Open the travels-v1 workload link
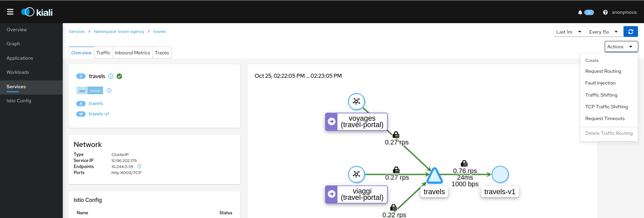Screen dimensions: 644x218 pyautogui.click(x=99, y=114)
